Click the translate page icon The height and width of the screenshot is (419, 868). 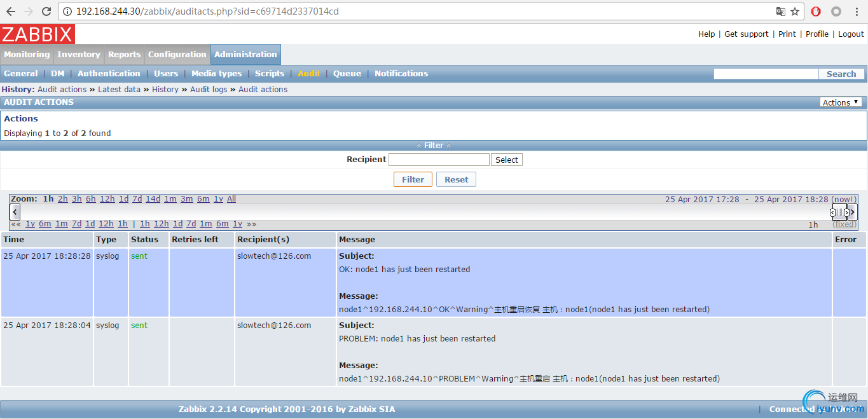coord(781,11)
